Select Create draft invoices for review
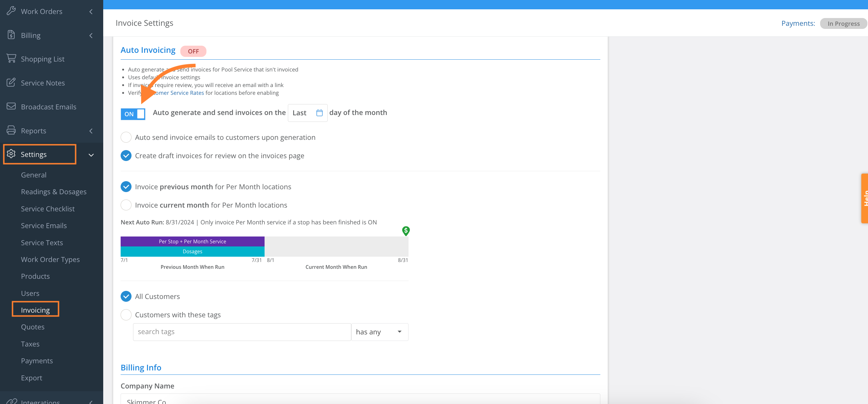This screenshot has height=404, width=868. [126, 156]
